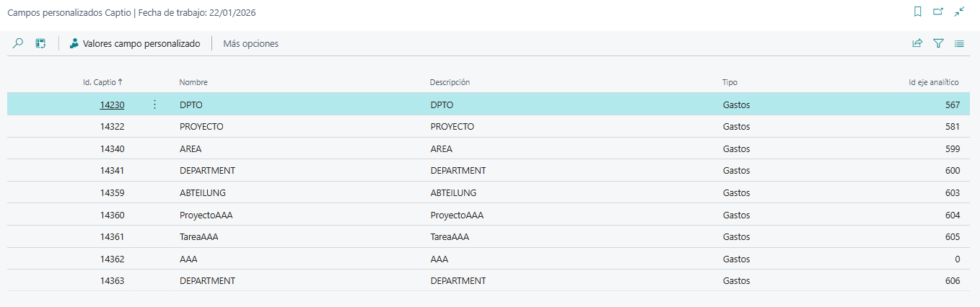
Task: Open record link 14230
Action: [112, 104]
